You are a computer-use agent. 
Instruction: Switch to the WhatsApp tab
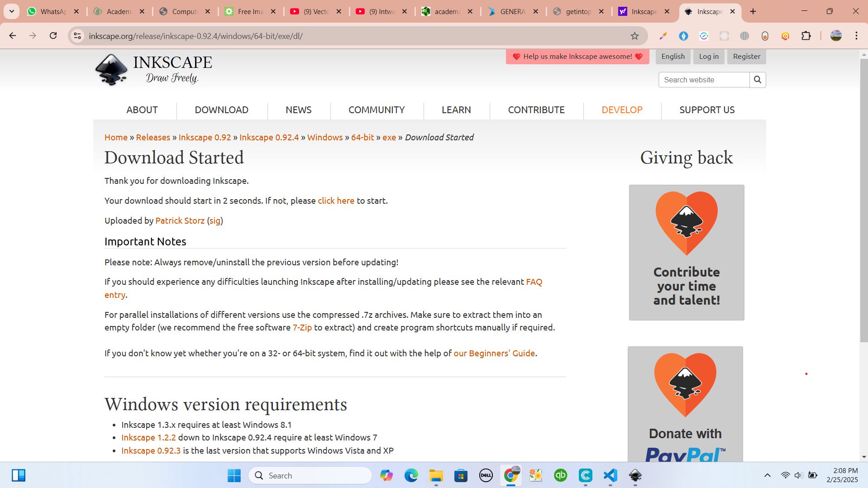coord(46,11)
